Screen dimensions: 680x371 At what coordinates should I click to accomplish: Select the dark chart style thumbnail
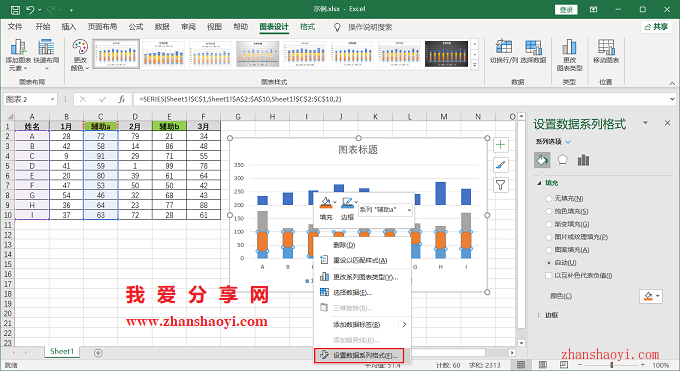tap(446, 54)
